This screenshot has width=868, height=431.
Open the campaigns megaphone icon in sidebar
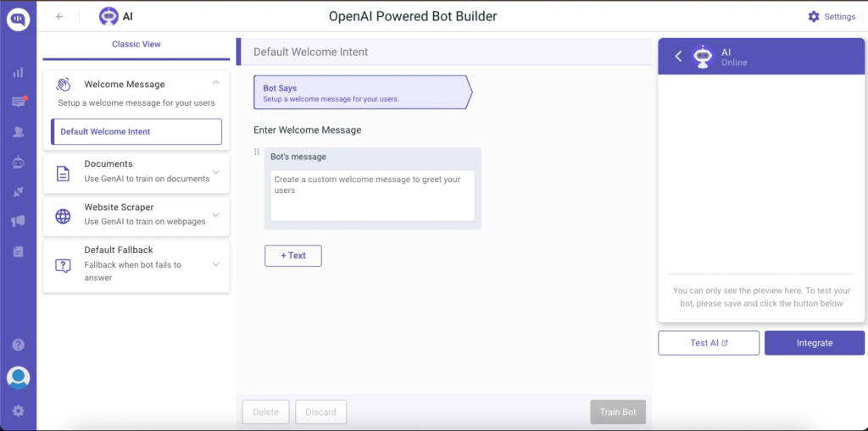pos(19,221)
